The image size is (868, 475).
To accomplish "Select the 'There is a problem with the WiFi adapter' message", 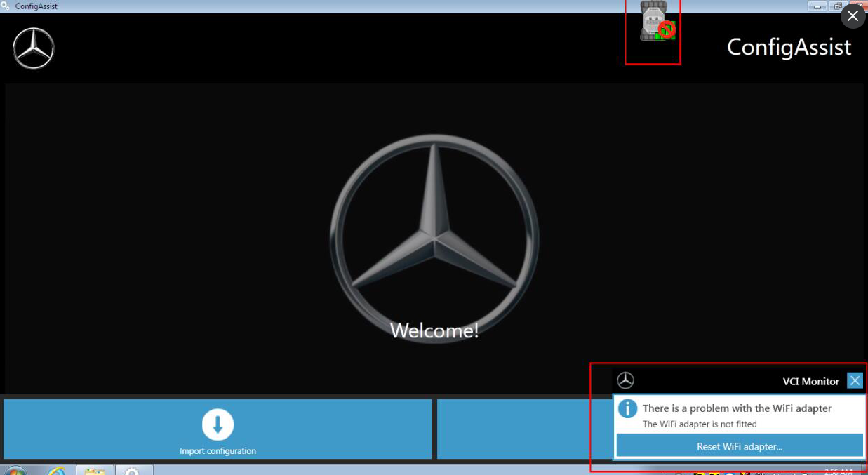I will click(737, 408).
